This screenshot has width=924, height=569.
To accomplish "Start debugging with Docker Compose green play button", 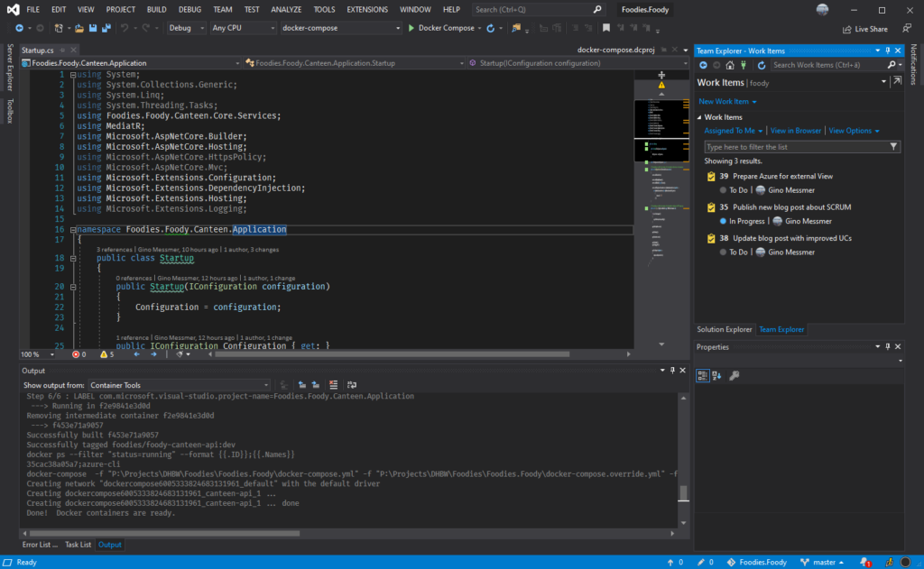I will click(x=411, y=28).
